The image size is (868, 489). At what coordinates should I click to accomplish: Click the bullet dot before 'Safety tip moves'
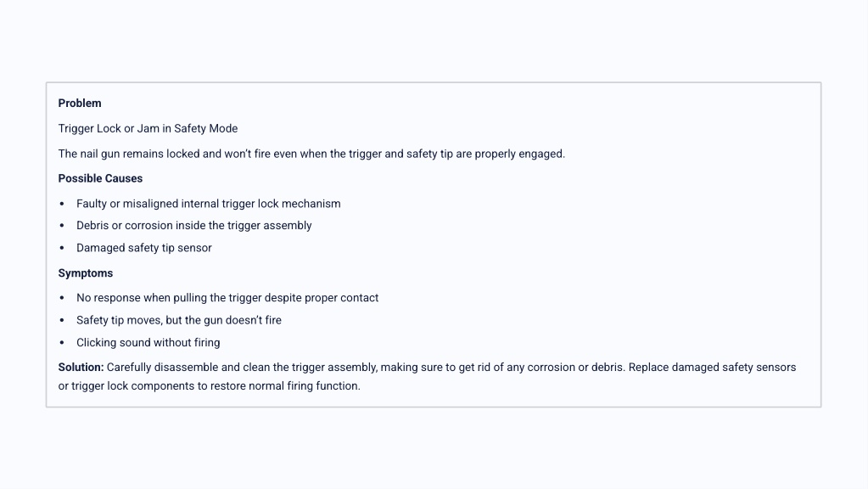tap(62, 320)
